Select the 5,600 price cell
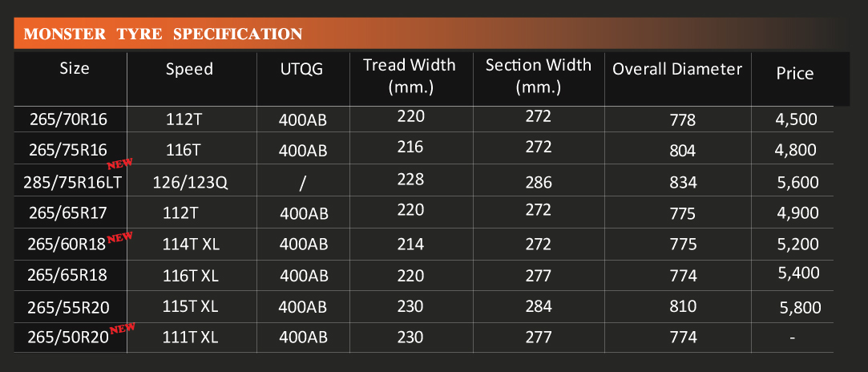868x372 pixels. 797,182
